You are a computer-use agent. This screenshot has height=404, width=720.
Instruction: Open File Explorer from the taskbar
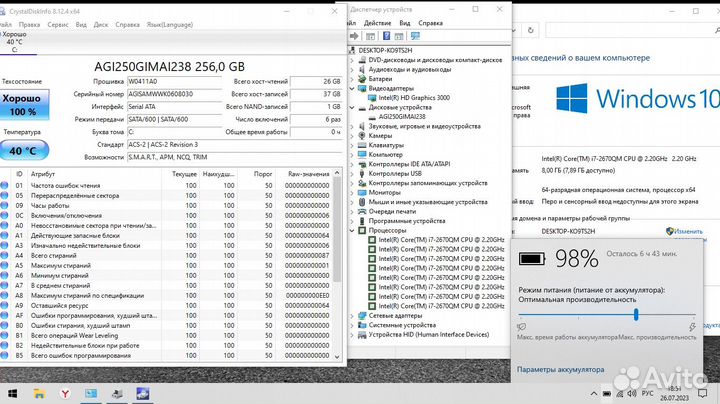(39, 394)
